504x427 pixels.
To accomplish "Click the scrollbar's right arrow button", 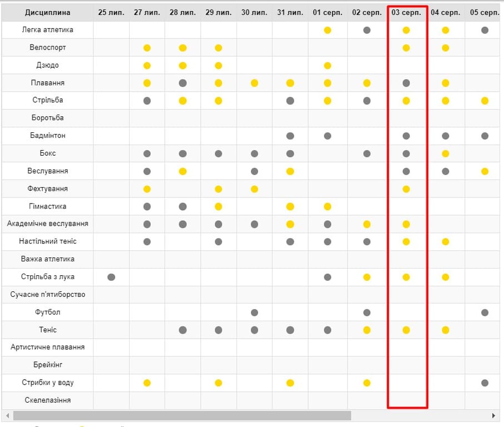I will (493, 415).
